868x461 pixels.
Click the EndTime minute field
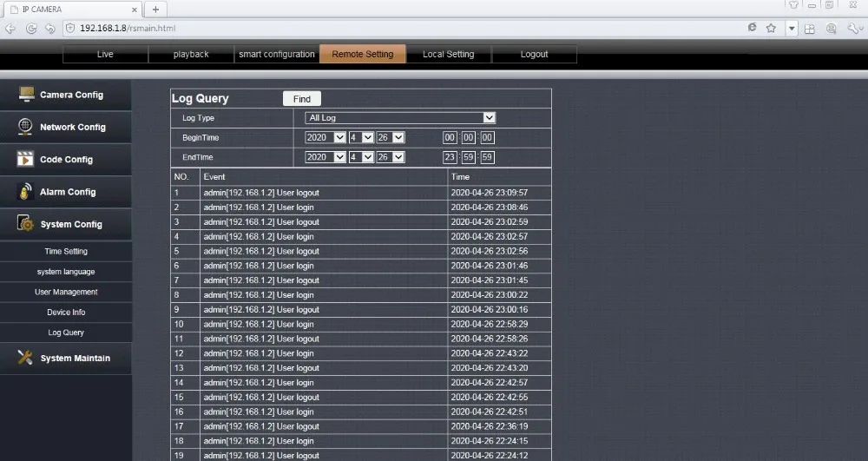(x=469, y=157)
